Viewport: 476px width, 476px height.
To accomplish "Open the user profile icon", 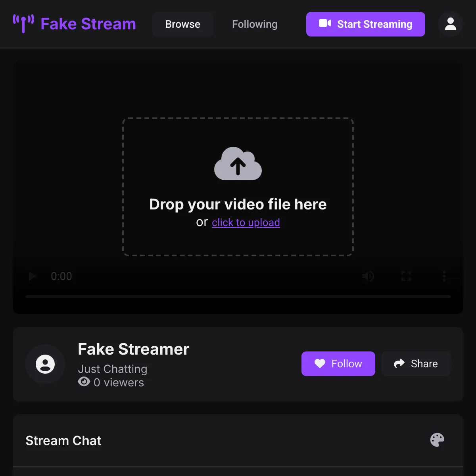I will point(450,24).
